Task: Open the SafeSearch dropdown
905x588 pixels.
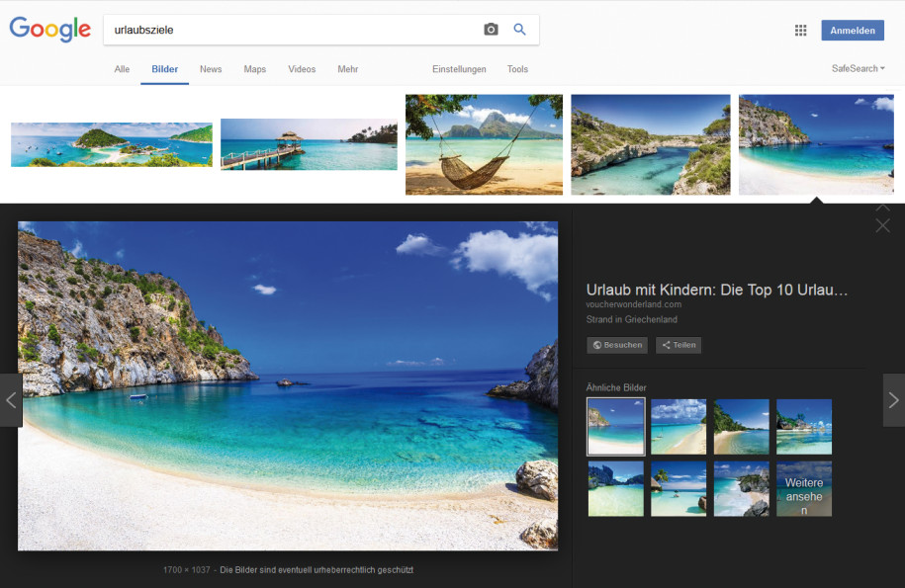Action: pyautogui.click(x=859, y=68)
